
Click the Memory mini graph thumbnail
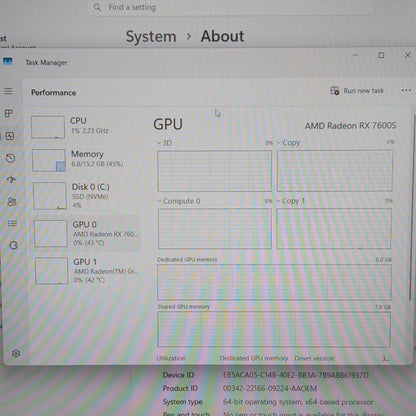click(49, 160)
